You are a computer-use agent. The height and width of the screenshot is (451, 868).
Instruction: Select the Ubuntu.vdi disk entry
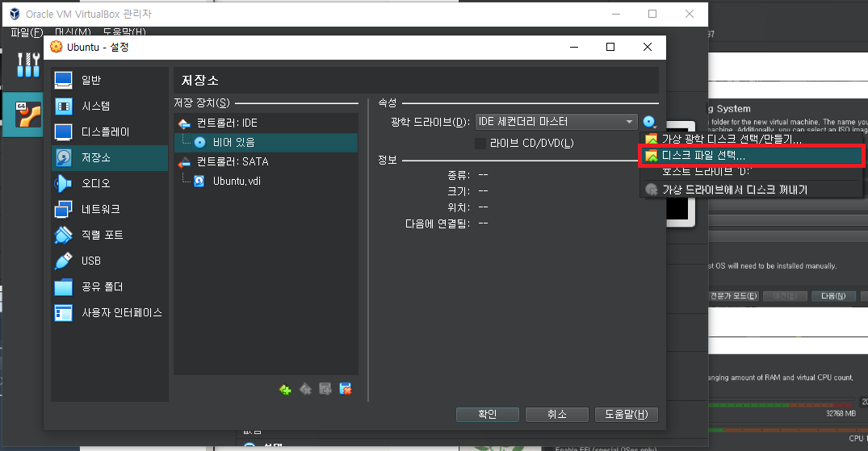point(266,181)
